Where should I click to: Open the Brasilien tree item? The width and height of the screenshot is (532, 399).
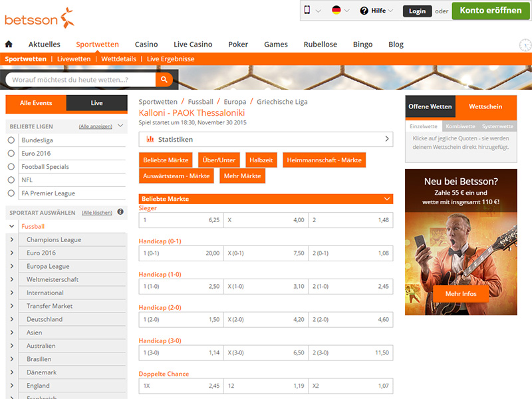39,359
